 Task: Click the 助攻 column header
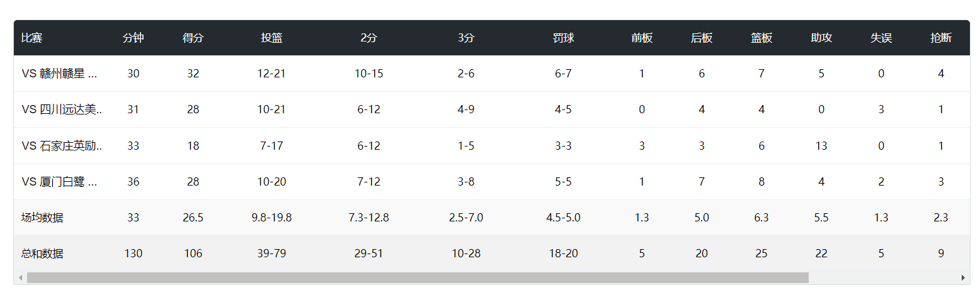click(821, 38)
